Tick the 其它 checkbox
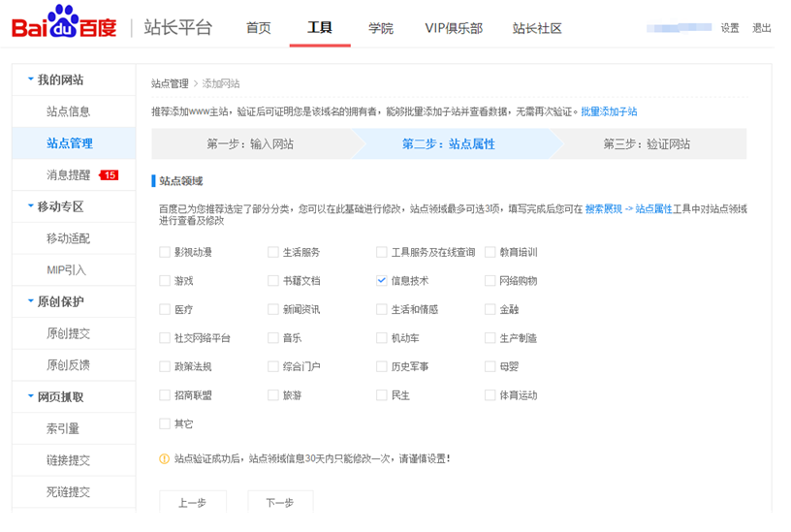The image size is (791, 532). click(x=165, y=423)
